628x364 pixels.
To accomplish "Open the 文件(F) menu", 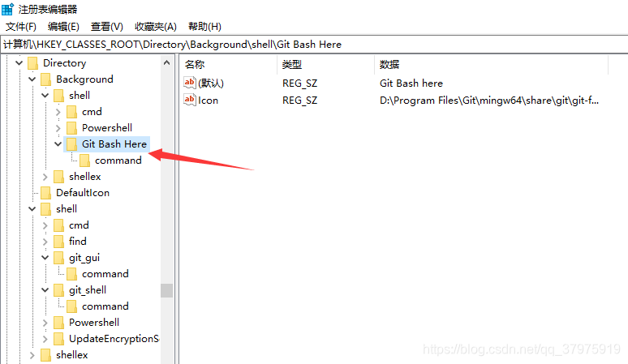I will (21, 27).
